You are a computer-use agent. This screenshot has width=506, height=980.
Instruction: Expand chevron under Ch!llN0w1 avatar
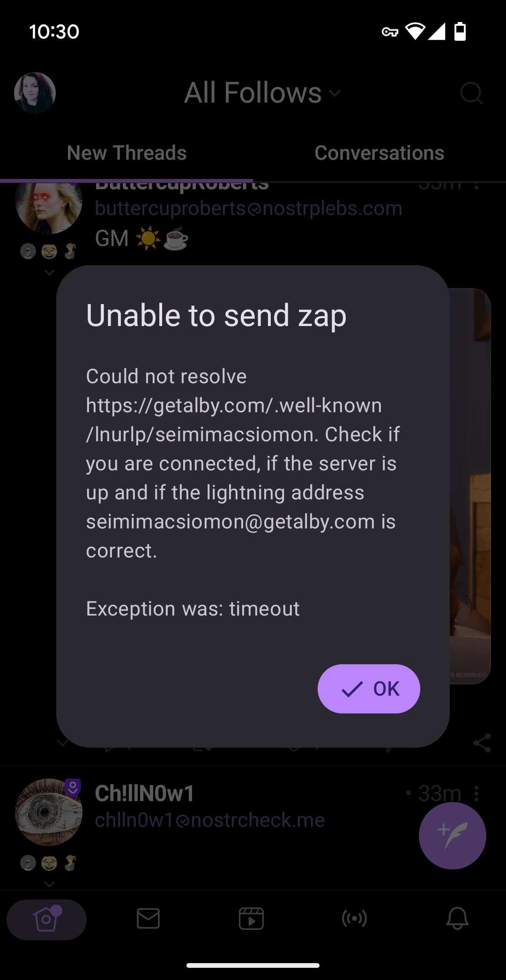coord(49,884)
